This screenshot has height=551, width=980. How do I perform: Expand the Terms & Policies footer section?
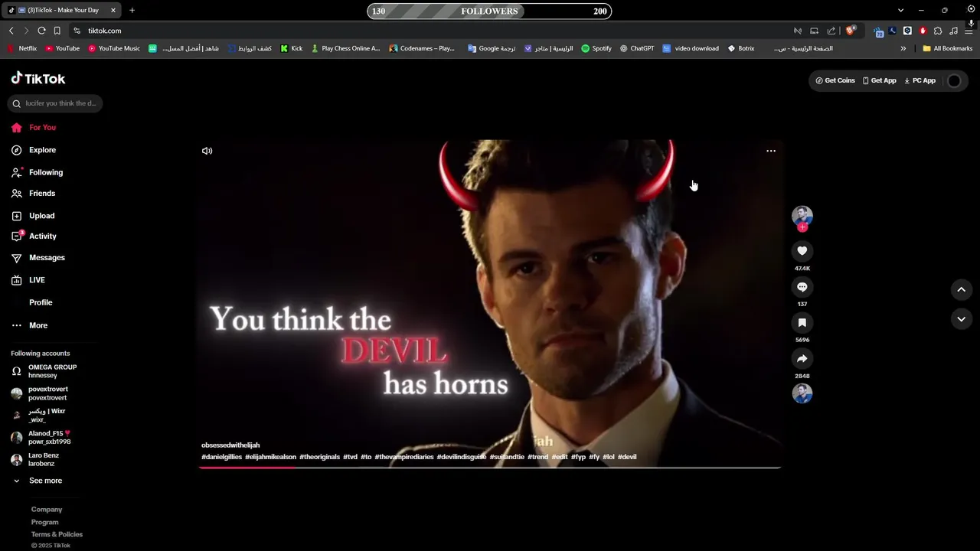pyautogui.click(x=57, y=534)
